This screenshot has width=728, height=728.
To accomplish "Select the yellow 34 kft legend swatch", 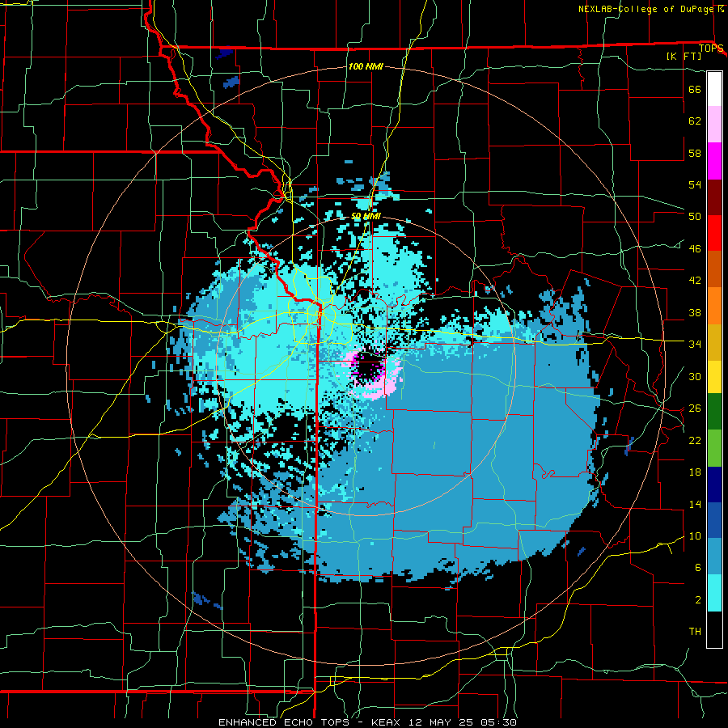I will click(x=714, y=376).
